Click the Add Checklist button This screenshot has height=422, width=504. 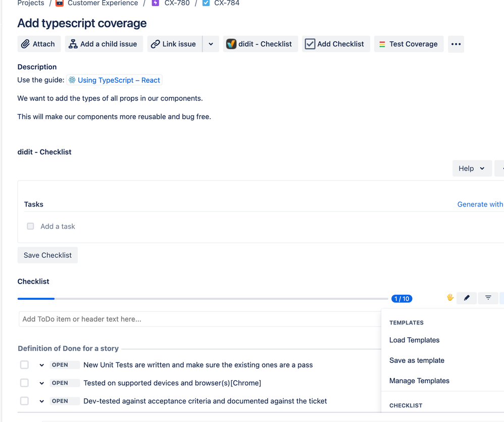click(x=336, y=44)
